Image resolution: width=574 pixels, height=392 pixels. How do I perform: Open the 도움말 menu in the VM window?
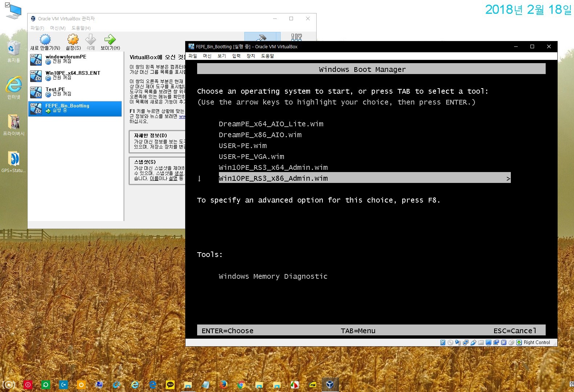click(x=268, y=56)
